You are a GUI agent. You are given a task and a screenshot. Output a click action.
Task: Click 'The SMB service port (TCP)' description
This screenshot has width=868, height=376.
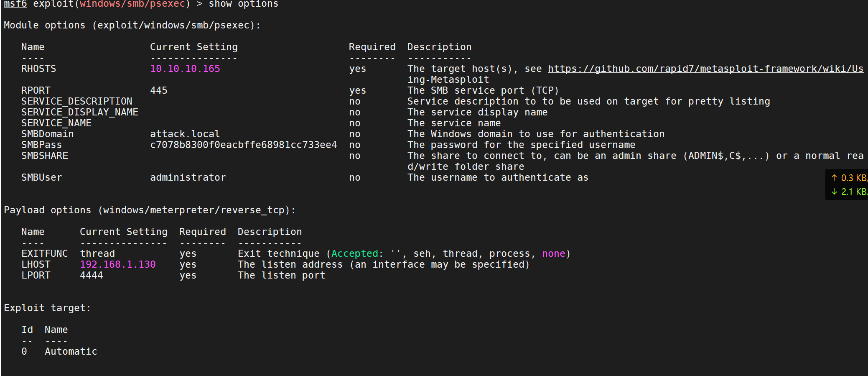(483, 90)
